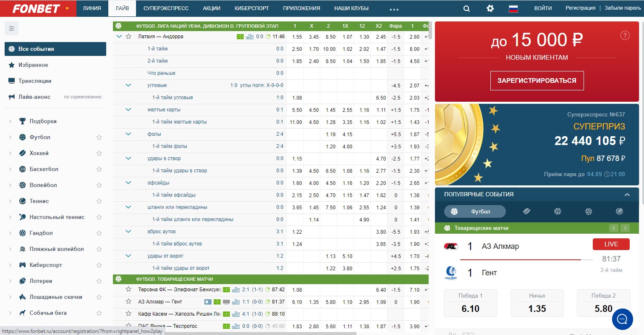The height and width of the screenshot is (335, 644).
Task: Open the search magnifier in the top bar
Action: [466, 8]
